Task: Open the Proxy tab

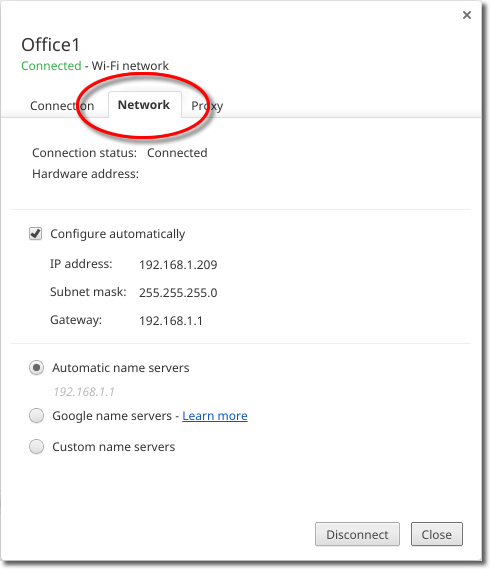Action: click(207, 106)
